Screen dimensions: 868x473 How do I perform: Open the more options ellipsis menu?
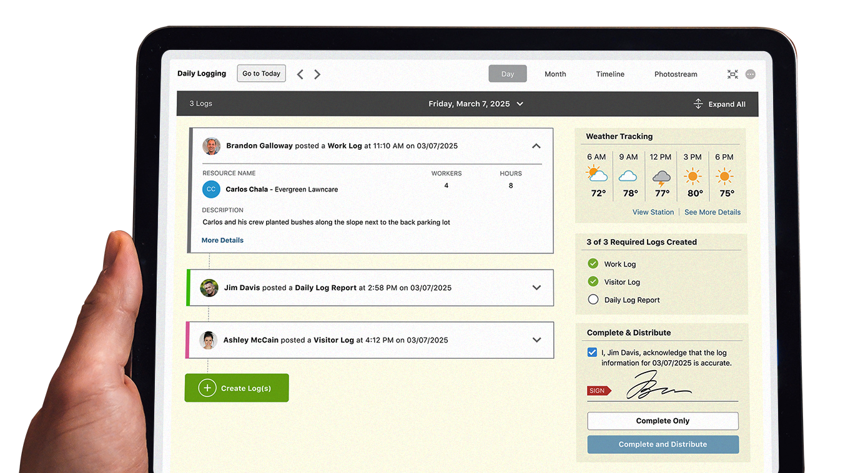pyautogui.click(x=751, y=74)
